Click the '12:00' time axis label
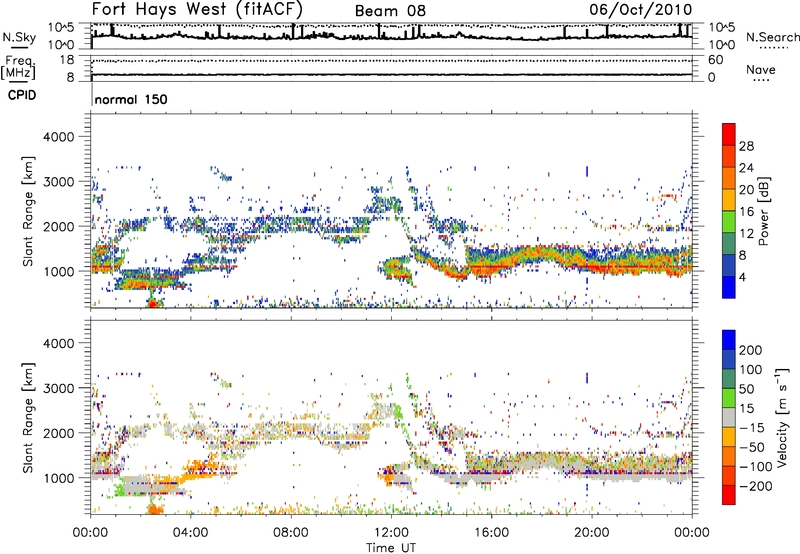 pos(391,533)
